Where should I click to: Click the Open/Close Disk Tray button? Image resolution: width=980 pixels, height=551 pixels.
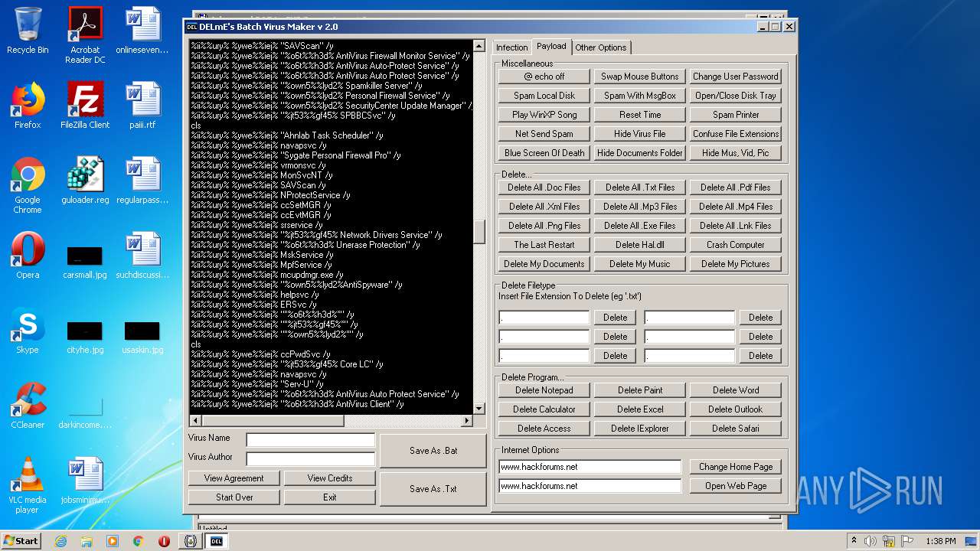tap(736, 96)
